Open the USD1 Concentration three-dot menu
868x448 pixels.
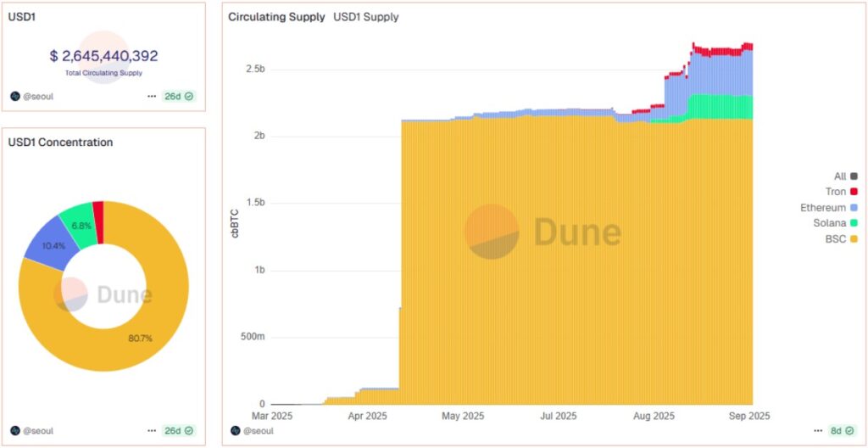(152, 431)
